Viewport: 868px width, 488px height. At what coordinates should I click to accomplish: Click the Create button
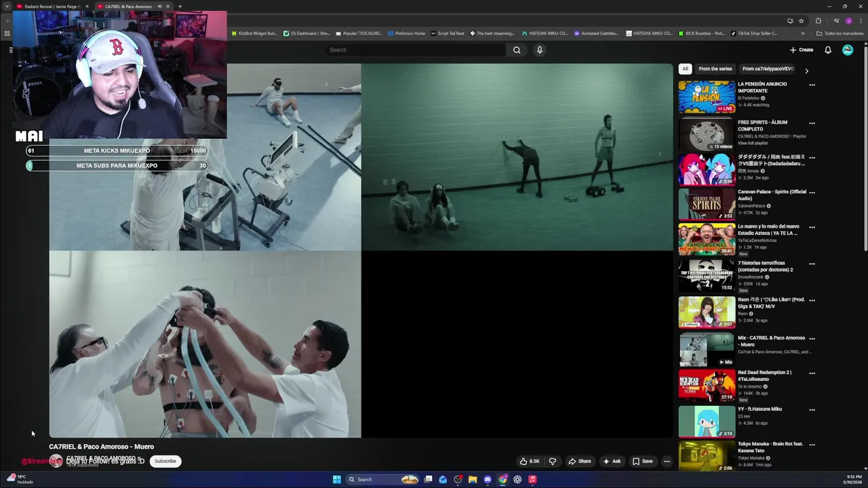click(802, 49)
